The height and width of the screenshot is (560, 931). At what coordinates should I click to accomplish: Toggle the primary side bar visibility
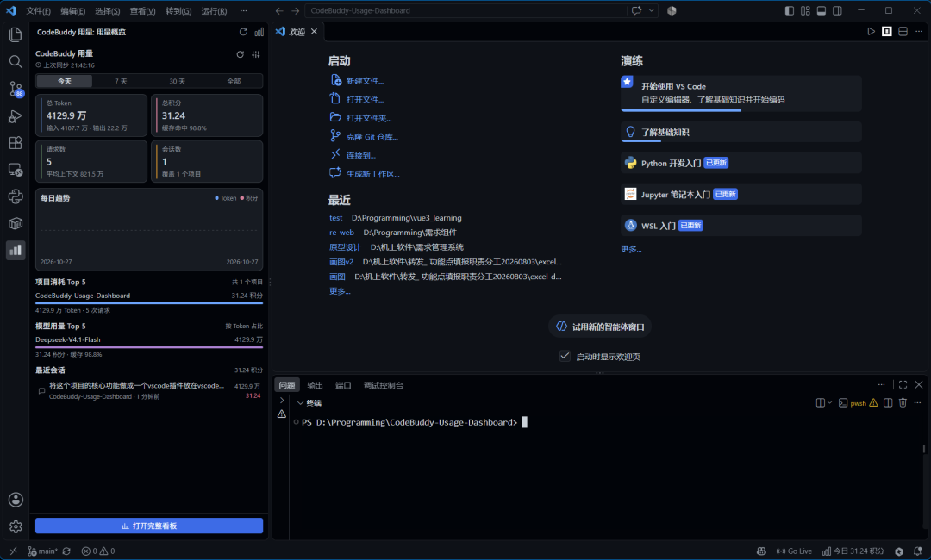click(x=789, y=10)
